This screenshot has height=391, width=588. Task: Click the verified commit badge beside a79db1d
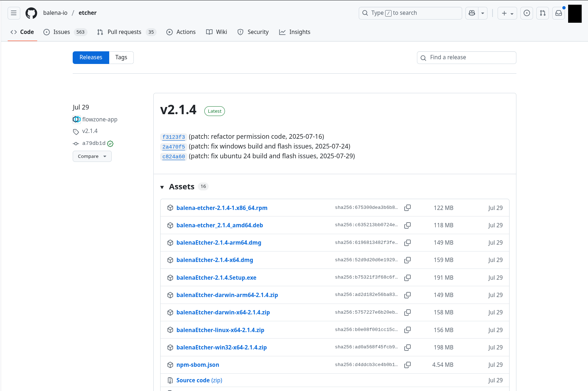[110, 144]
